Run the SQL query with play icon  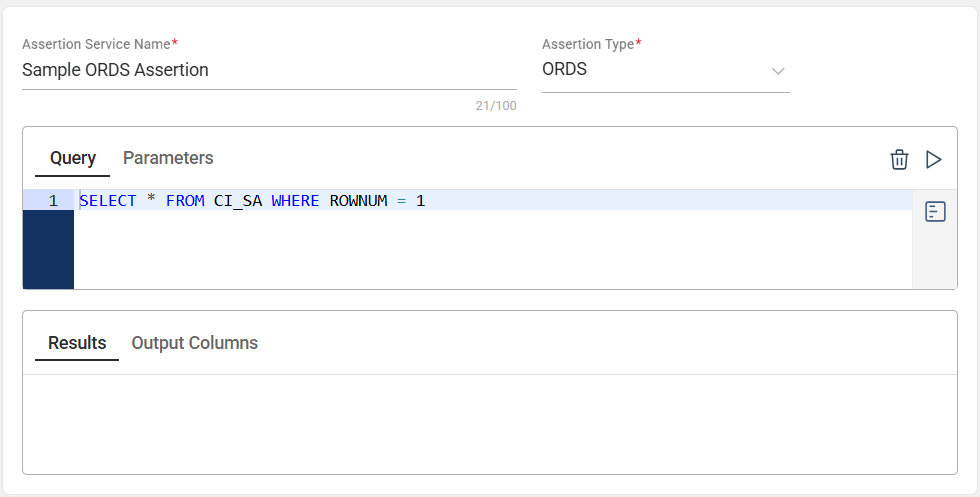[934, 159]
